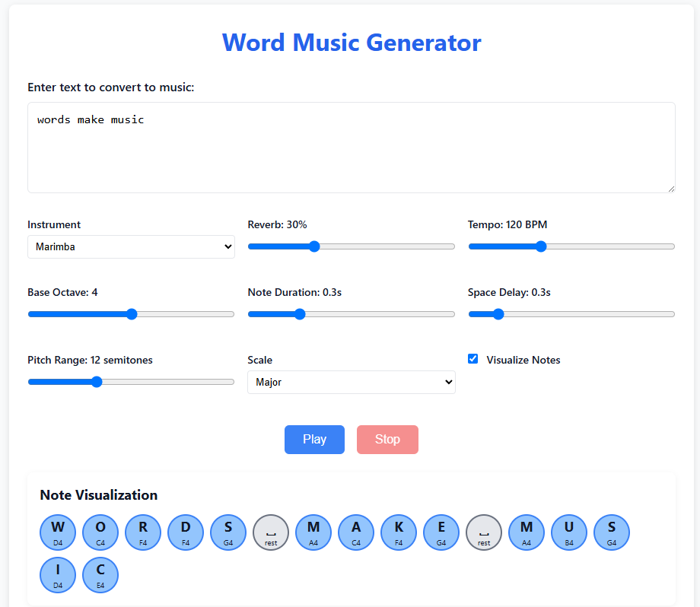700x607 pixels.
Task: Set the Pitch Range slider
Action: 131,382
